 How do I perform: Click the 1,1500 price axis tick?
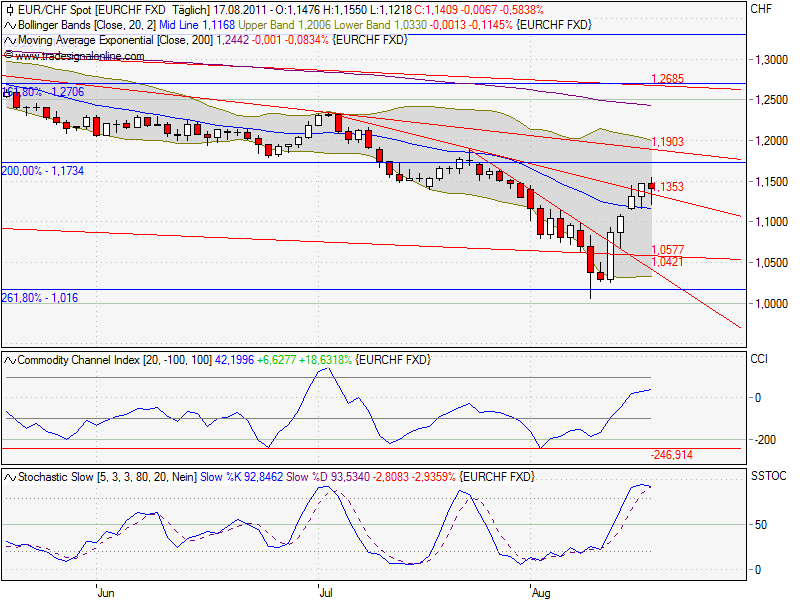tap(771, 182)
